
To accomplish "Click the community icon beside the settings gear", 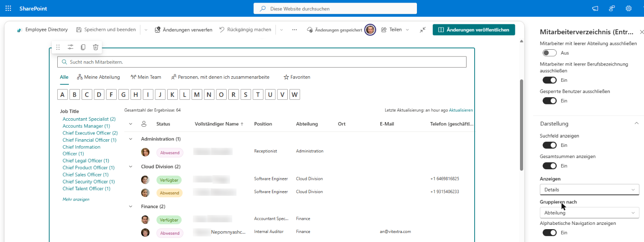I will [612, 9].
